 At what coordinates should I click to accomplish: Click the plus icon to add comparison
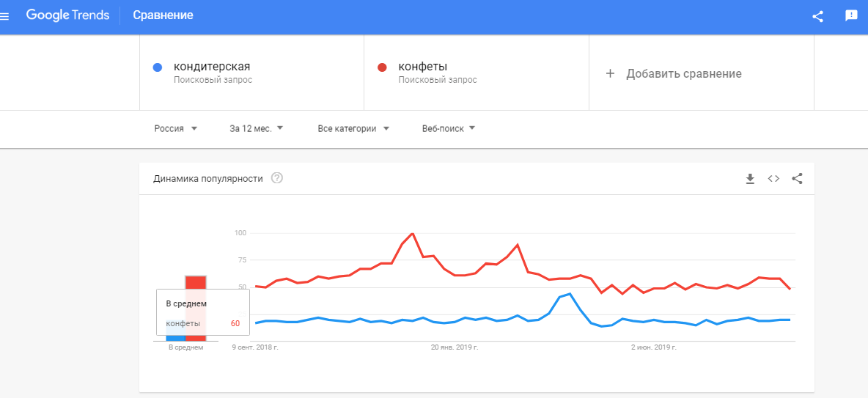(x=610, y=73)
